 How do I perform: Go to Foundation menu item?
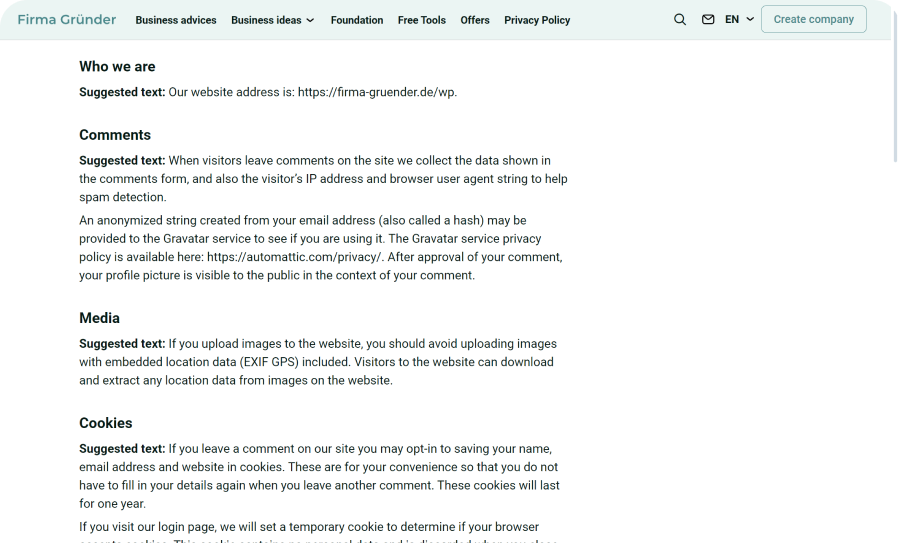click(356, 20)
